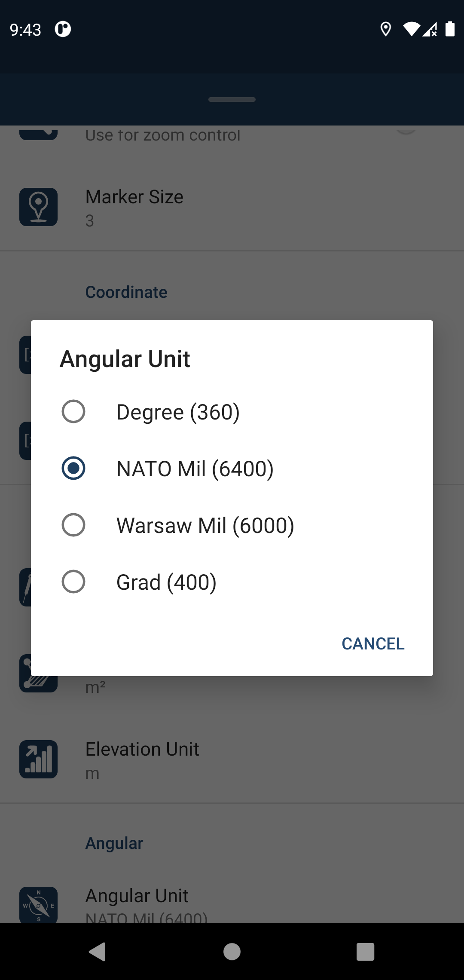Screen dimensions: 464x980
Task: Choose the Warsaw Mil (6000) radio option
Action: click(x=73, y=525)
